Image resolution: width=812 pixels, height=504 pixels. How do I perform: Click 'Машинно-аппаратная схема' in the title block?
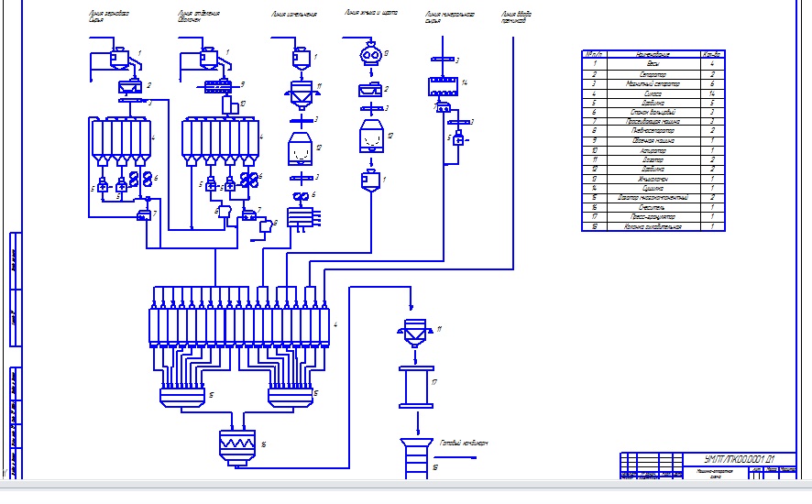click(715, 474)
